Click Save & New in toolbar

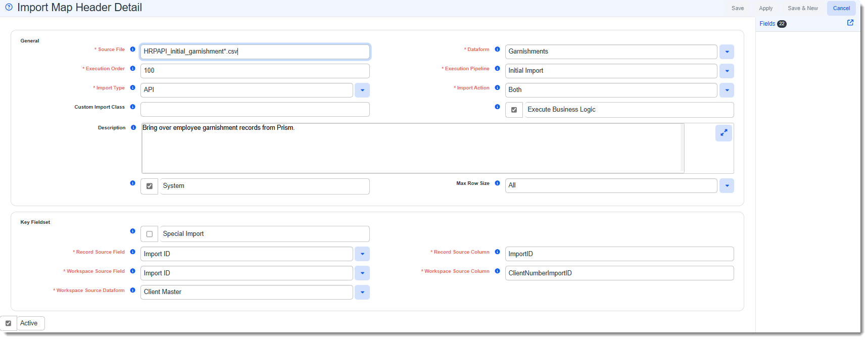click(x=802, y=8)
